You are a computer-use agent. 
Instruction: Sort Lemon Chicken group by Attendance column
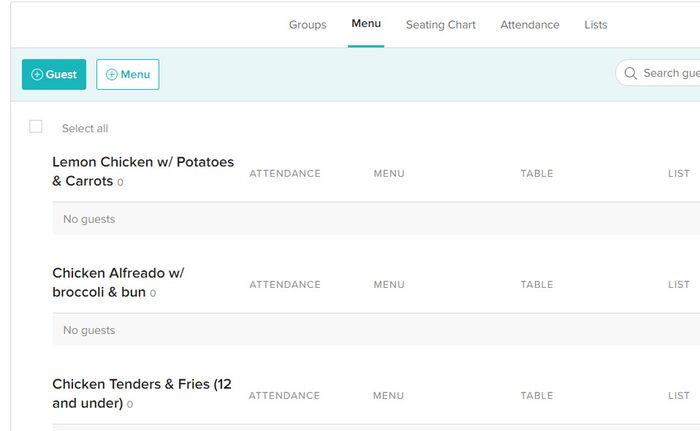pos(285,174)
